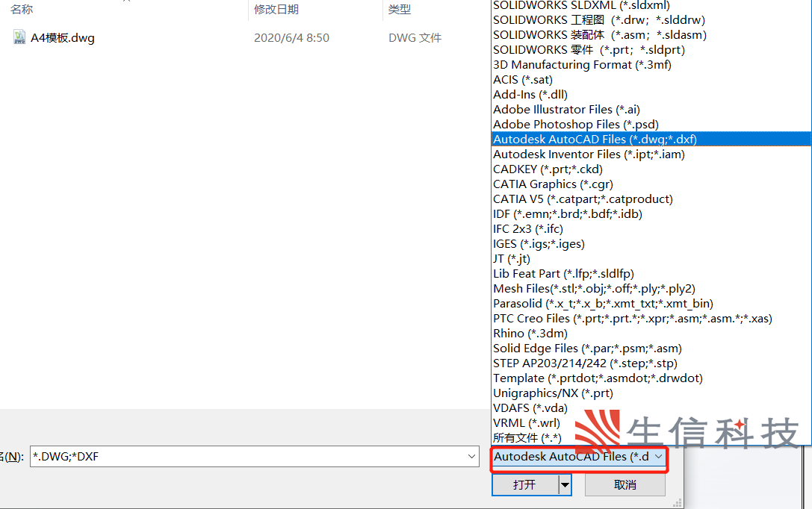This screenshot has width=812, height=509.
Task: Choose Autodesk AutoCAD Files (*.dwg;*.dxf) entry
Action: tap(651, 140)
